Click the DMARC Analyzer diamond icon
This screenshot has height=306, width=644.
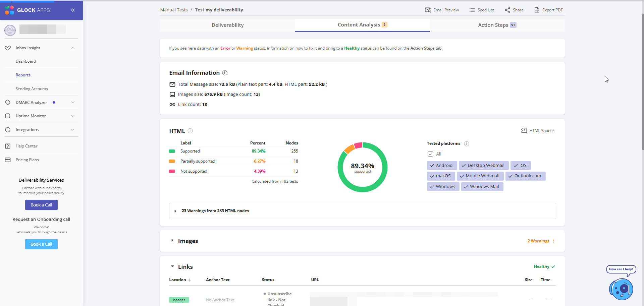point(8,102)
